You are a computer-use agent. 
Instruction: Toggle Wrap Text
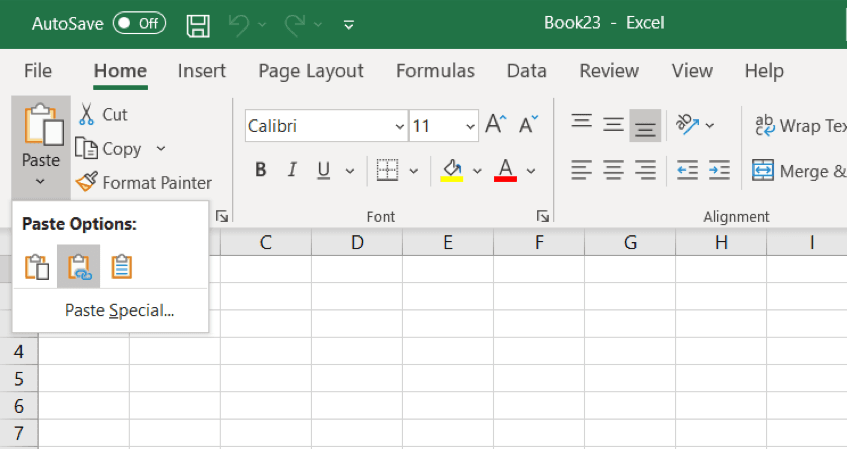[800, 125]
